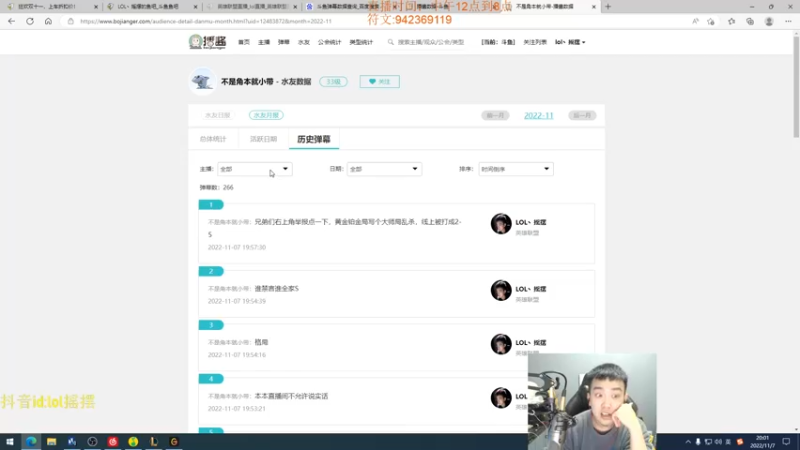800x450 pixels.
Task: Open the red NetEase music taskbar icon
Action: coord(113,442)
